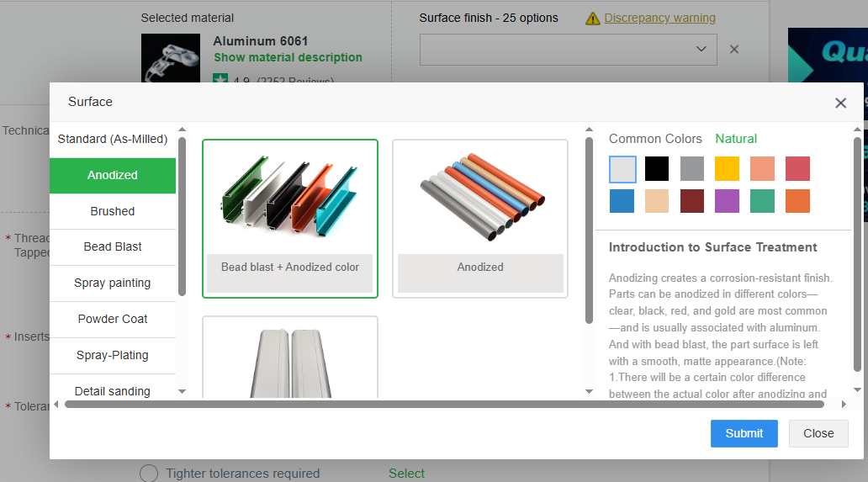This screenshot has width=868, height=482.
Task: Open the Surface finish dropdown
Action: [568, 50]
